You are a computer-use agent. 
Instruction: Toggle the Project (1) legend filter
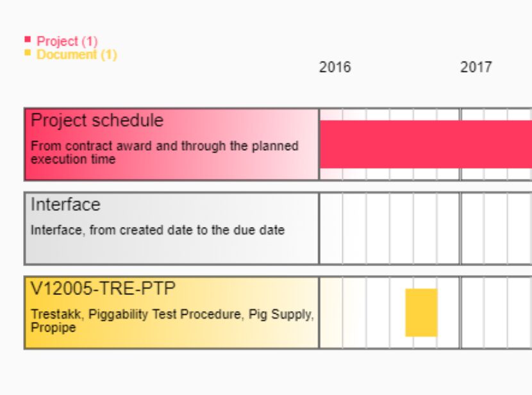tap(67, 41)
